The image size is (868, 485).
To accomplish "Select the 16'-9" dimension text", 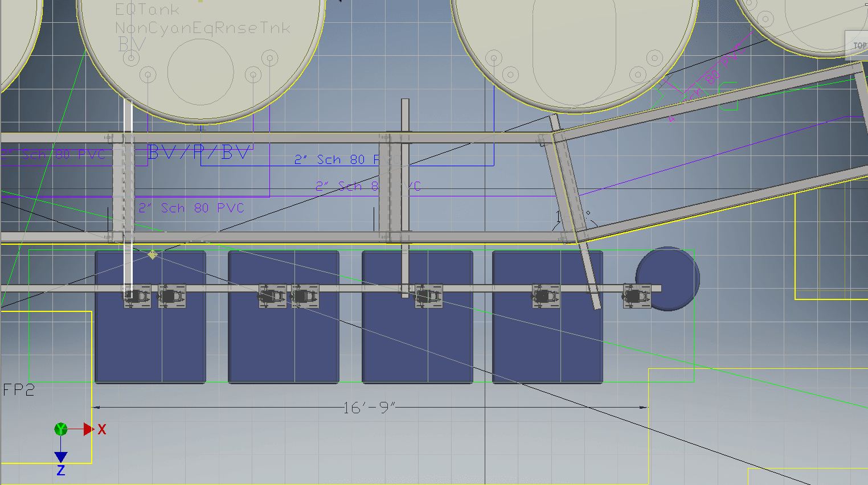I will coord(369,408).
